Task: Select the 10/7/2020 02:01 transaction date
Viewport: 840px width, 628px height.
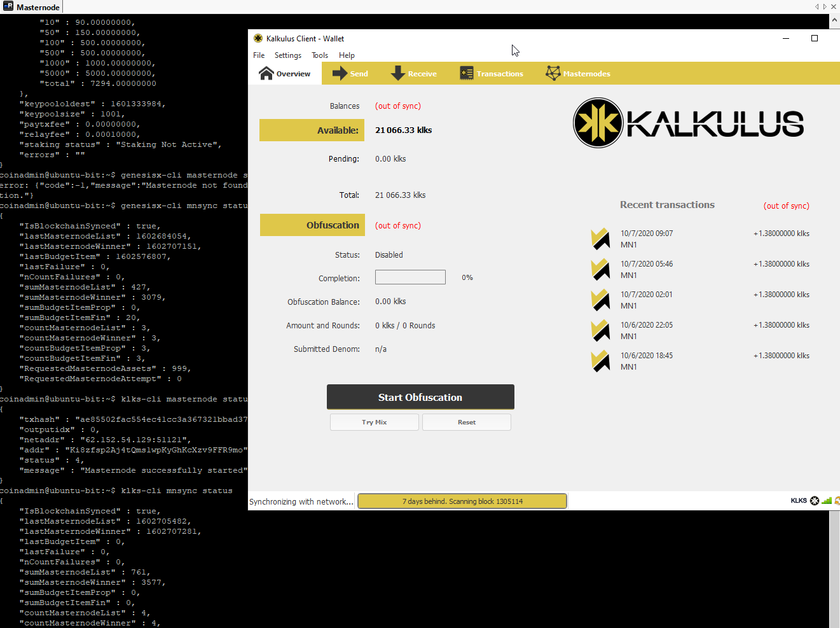Action: click(647, 295)
